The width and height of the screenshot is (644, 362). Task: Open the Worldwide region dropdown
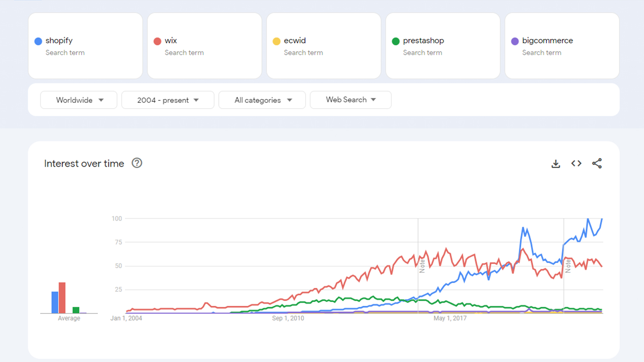[79, 100]
